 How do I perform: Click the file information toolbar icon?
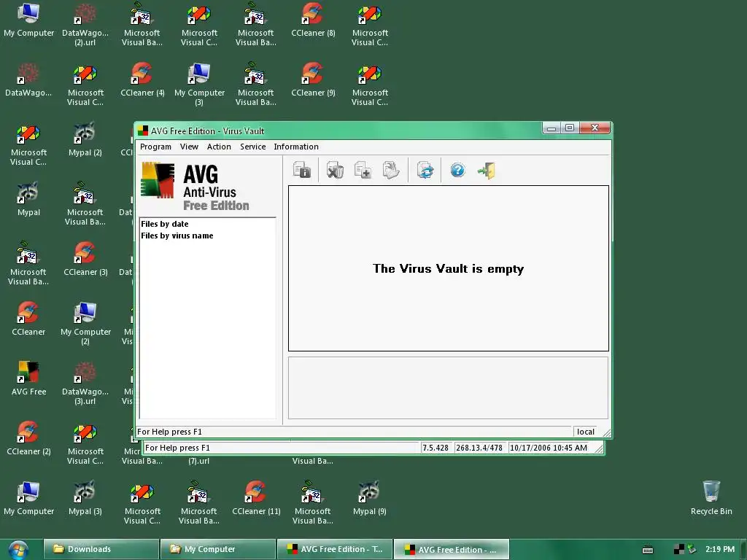(x=301, y=170)
